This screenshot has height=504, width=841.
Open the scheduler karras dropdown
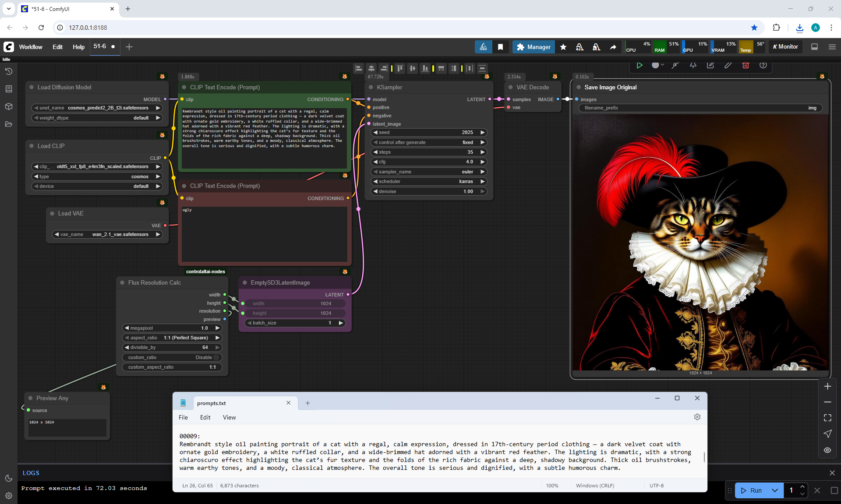pos(428,181)
